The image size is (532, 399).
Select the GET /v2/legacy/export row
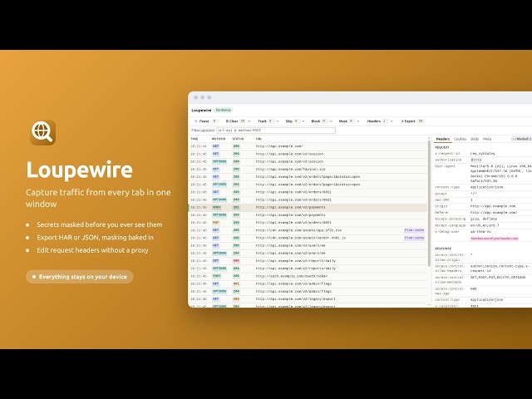[x=308, y=299]
